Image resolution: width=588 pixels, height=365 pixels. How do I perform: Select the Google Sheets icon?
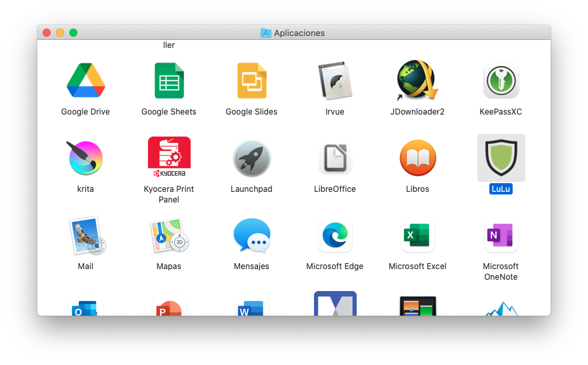pyautogui.click(x=169, y=81)
